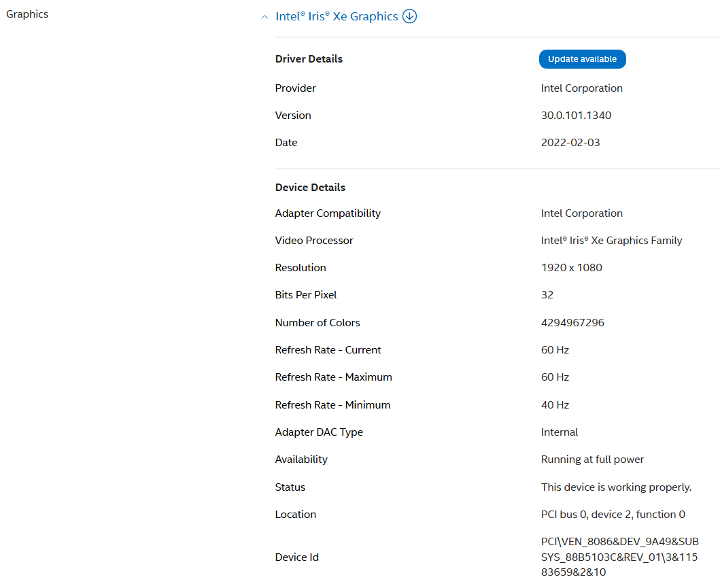720x588 pixels.
Task: Collapse the Intel Iris Xe Graphics section
Action: click(264, 17)
